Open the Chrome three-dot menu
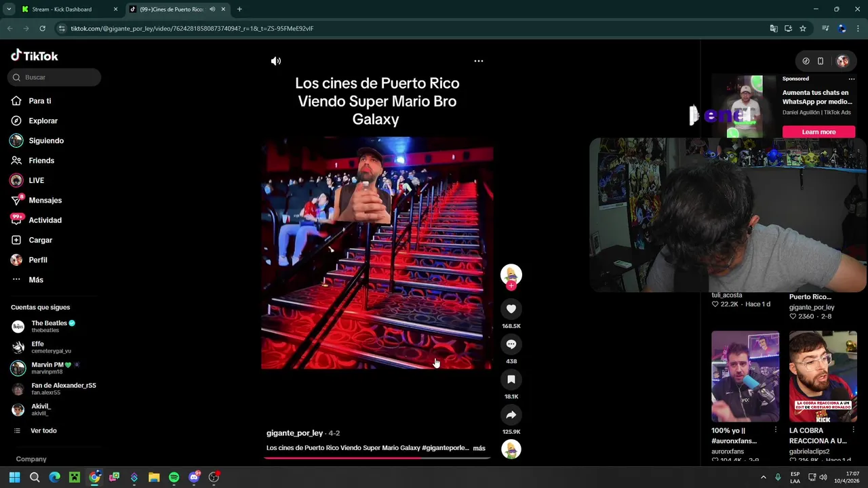This screenshot has width=868, height=488. click(857, 28)
